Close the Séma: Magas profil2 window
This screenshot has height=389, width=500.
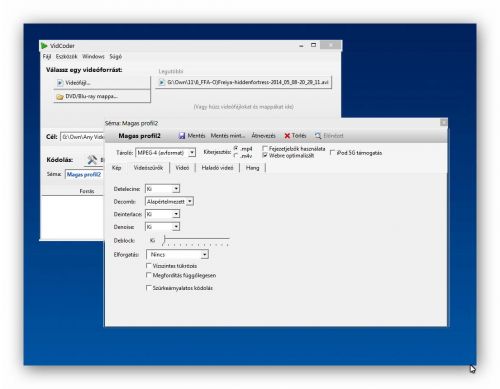[x=443, y=123]
